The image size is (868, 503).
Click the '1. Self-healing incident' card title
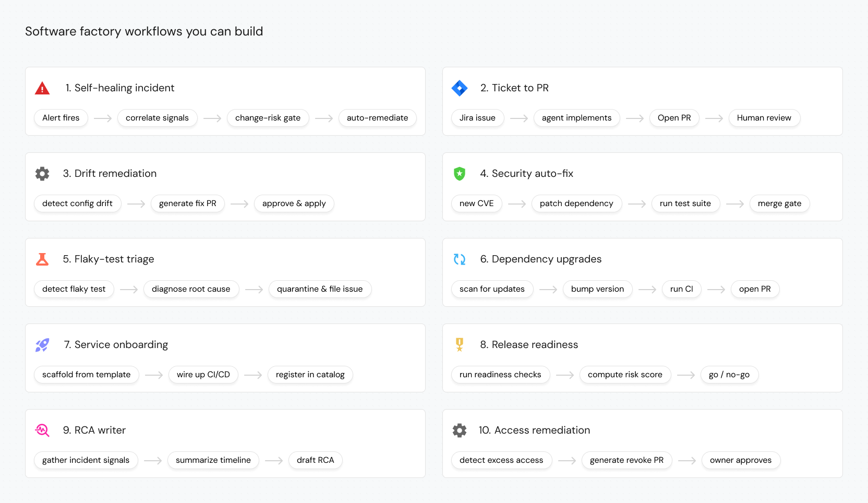point(120,88)
